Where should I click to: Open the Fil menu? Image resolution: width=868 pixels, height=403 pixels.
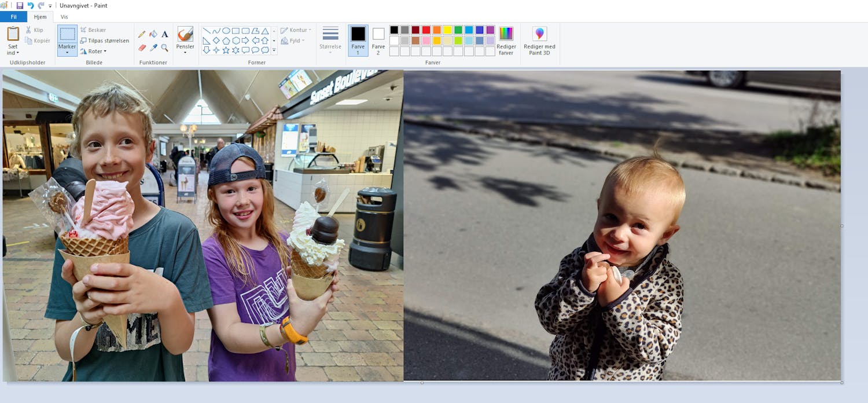click(x=13, y=16)
